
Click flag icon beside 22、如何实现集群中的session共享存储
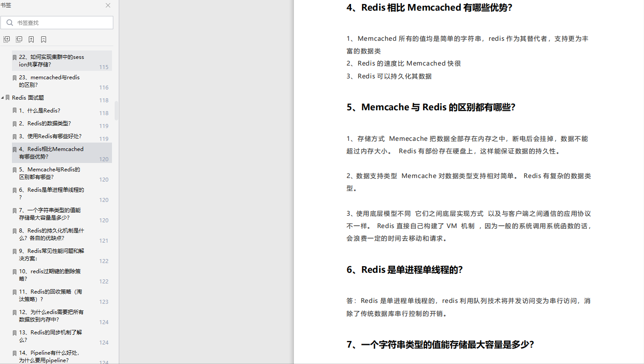coord(15,57)
